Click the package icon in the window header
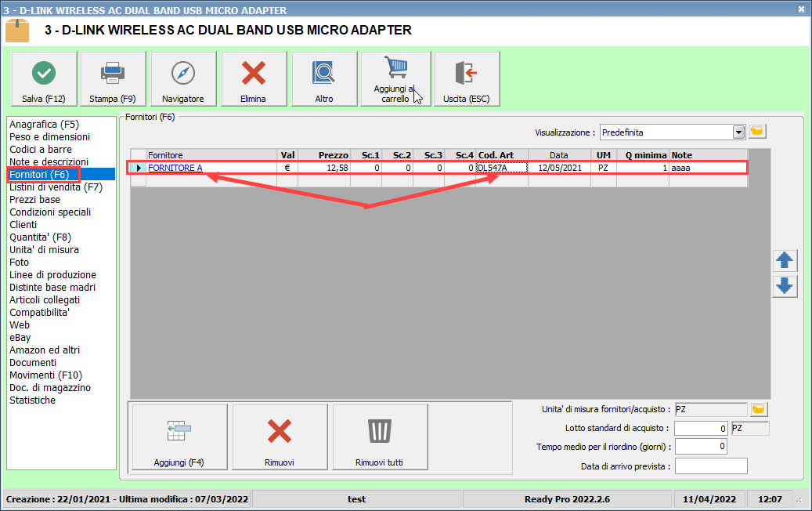Image resolution: width=812 pixels, height=511 pixels. click(17, 31)
